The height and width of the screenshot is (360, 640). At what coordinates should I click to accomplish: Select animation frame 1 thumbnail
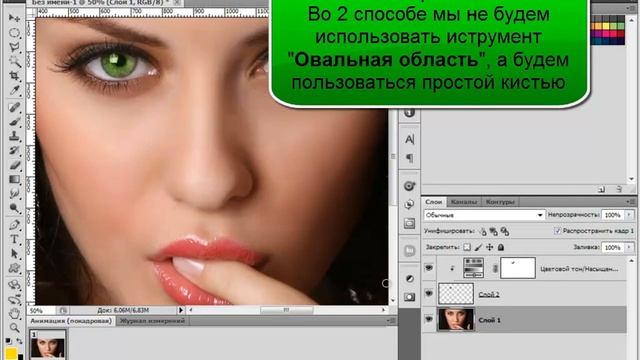tap(48, 345)
